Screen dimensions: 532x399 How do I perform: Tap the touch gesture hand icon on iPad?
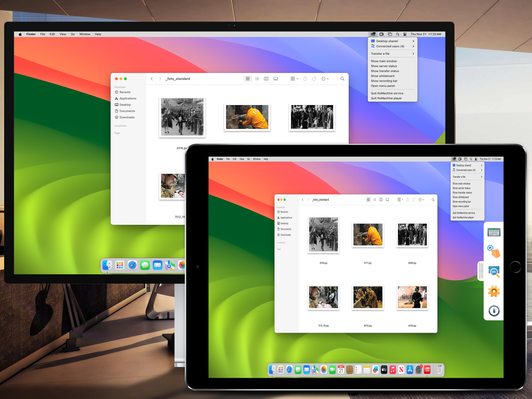[x=494, y=252]
